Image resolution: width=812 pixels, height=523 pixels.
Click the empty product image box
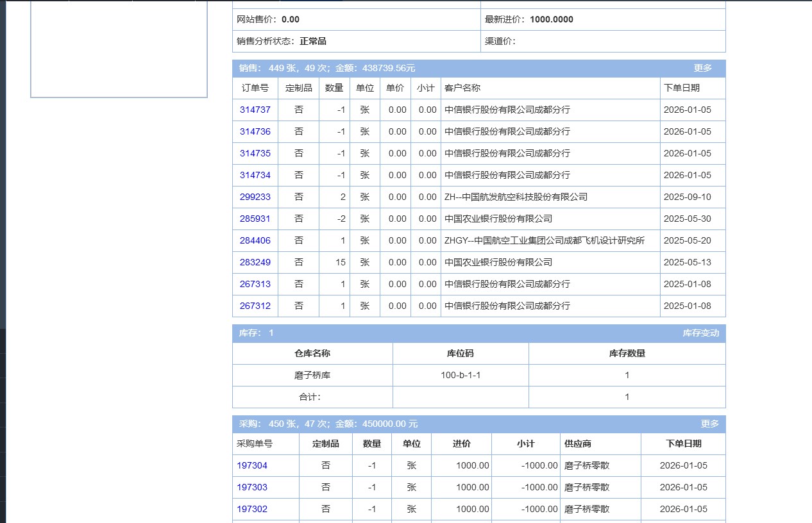119,48
